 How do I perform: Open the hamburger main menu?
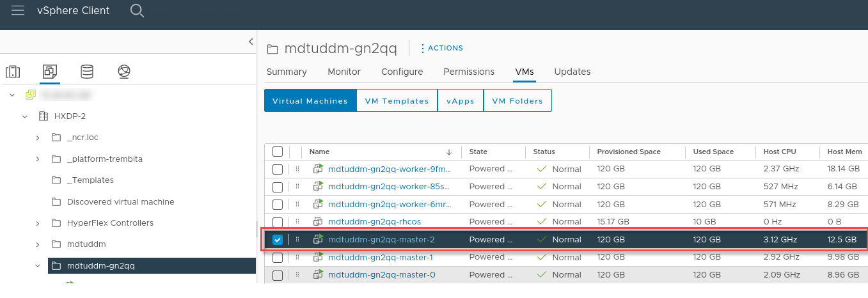[x=18, y=10]
